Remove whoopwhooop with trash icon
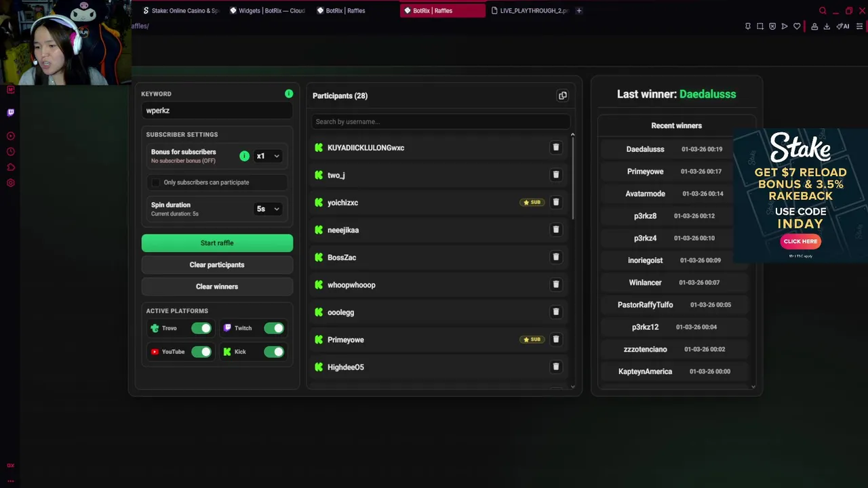868x488 pixels. [555, 285]
